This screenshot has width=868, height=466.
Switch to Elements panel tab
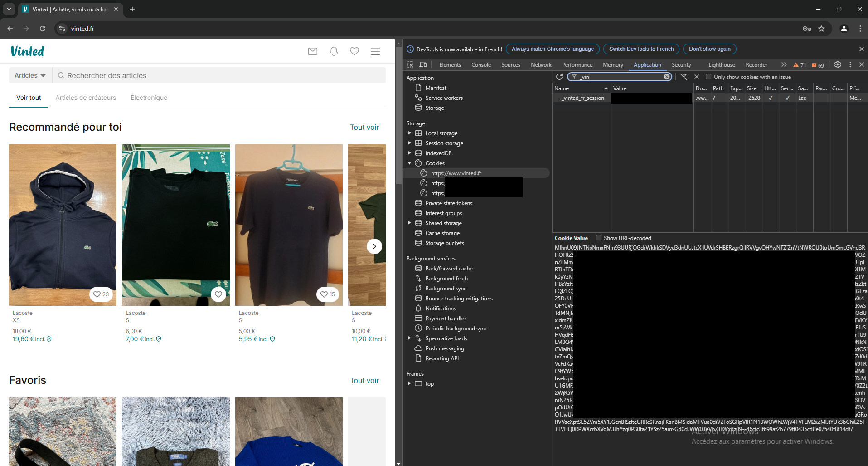point(450,65)
